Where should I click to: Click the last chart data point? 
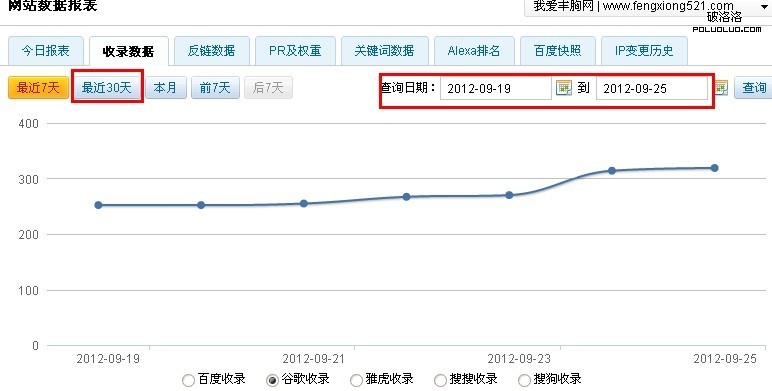pyautogui.click(x=714, y=168)
